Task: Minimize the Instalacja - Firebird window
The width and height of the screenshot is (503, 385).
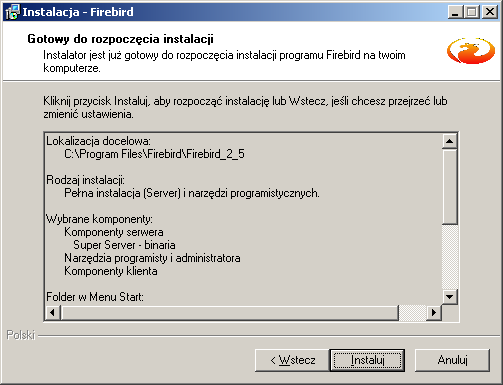Action: pos(455,12)
